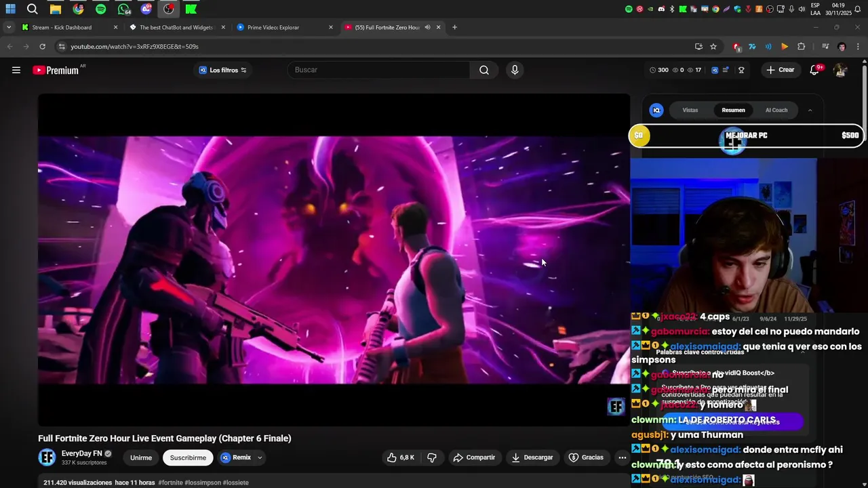Click the Fortnite video player frame
This screenshot has width=868, height=488.
334,260
